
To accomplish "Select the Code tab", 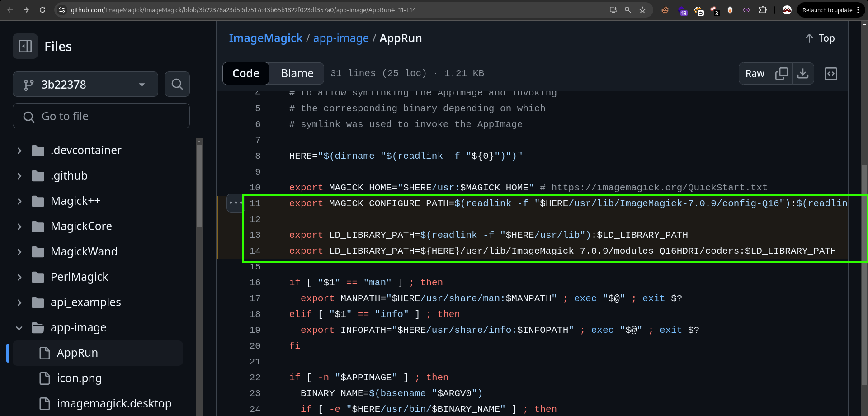I will coord(246,73).
